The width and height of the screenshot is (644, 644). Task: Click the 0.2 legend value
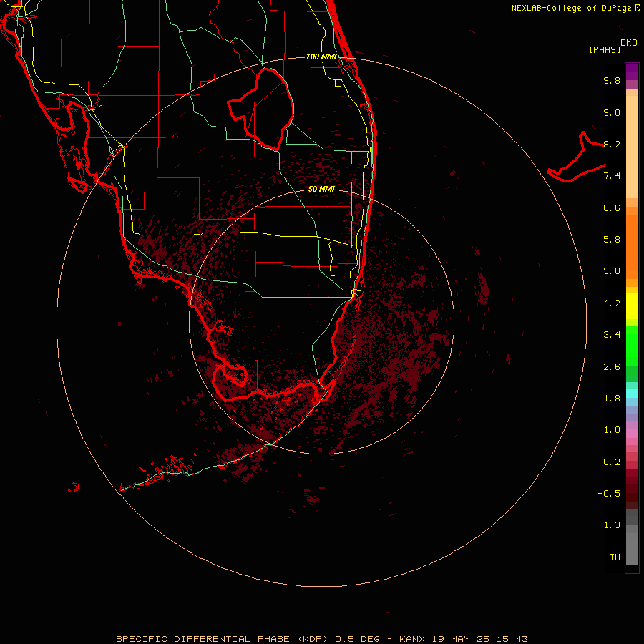pyautogui.click(x=612, y=462)
